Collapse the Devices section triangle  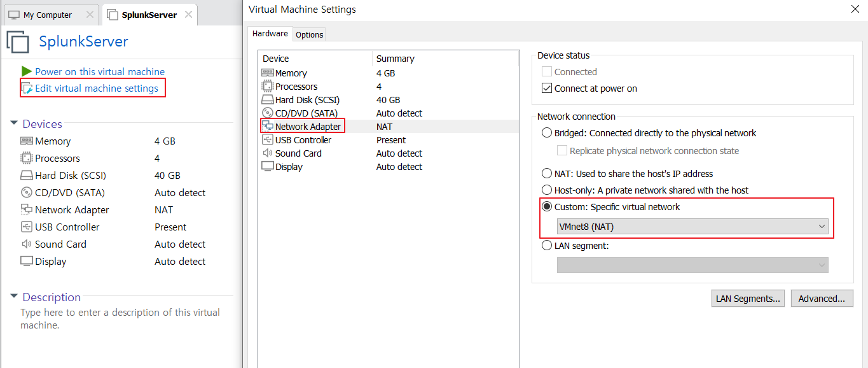tap(14, 124)
